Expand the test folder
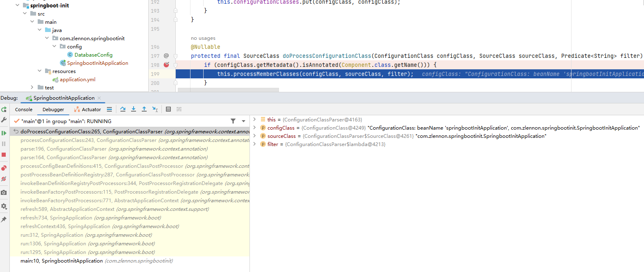The height and width of the screenshot is (272, 644). [x=32, y=87]
